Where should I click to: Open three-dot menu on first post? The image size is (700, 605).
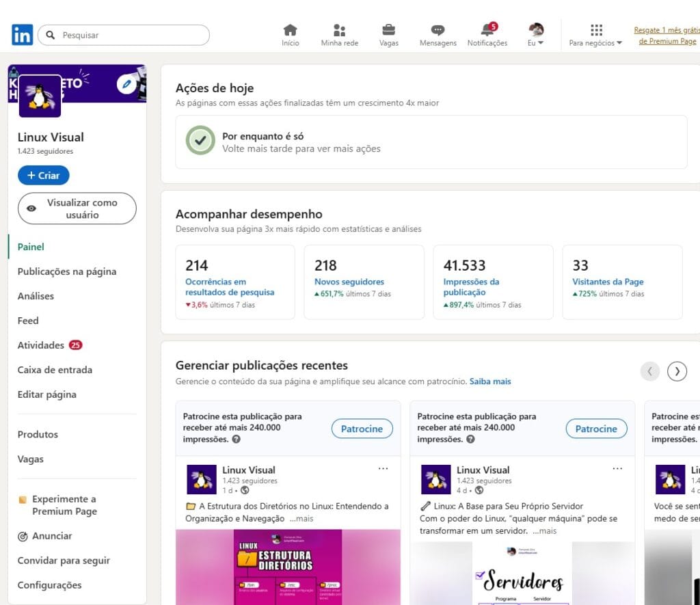click(383, 469)
